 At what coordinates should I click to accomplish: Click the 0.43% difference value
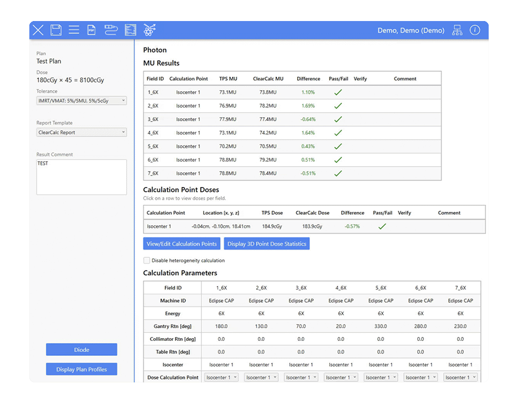click(x=308, y=147)
